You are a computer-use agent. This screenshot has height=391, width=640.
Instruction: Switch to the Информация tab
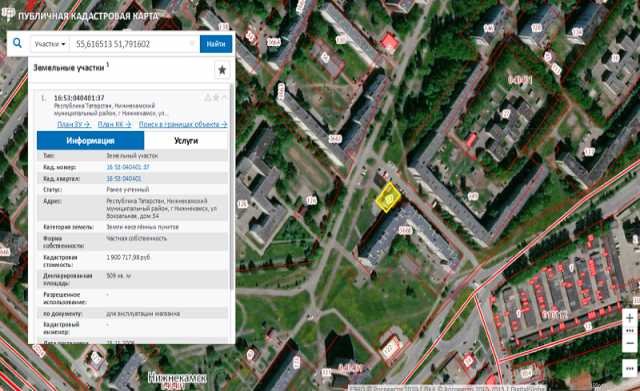coord(90,141)
